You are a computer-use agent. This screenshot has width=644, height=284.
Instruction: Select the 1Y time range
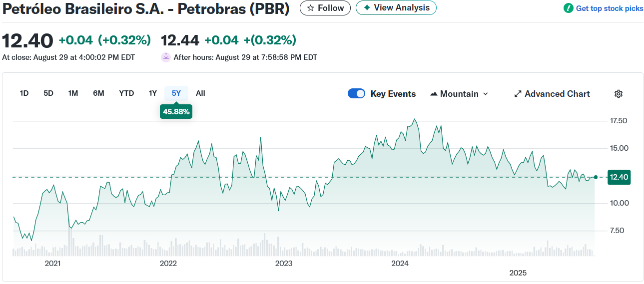pyautogui.click(x=153, y=93)
